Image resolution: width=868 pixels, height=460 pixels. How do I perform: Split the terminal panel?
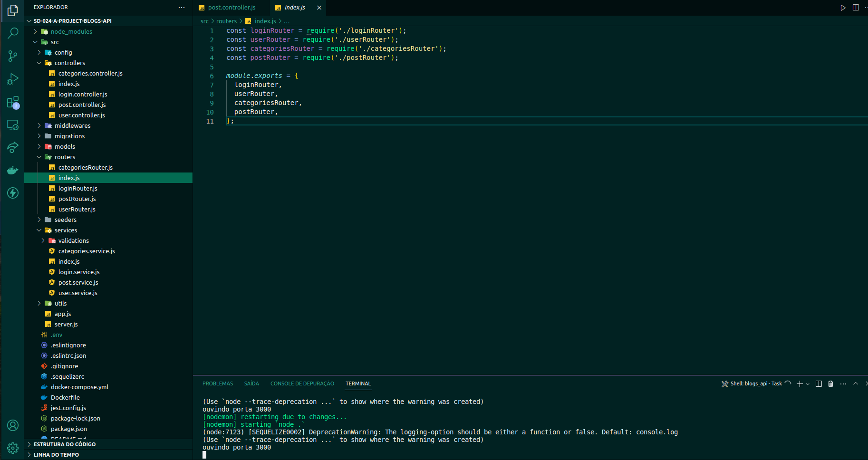tap(819, 383)
